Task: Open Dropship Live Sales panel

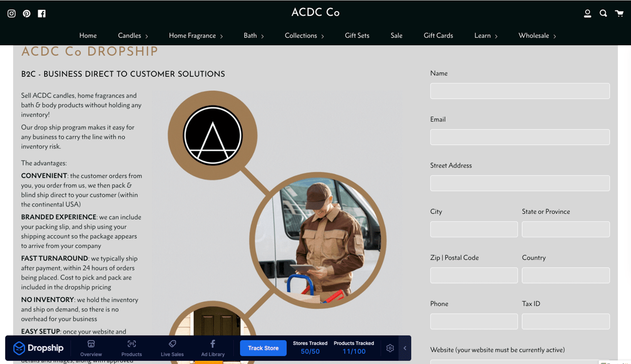Action: click(172, 348)
